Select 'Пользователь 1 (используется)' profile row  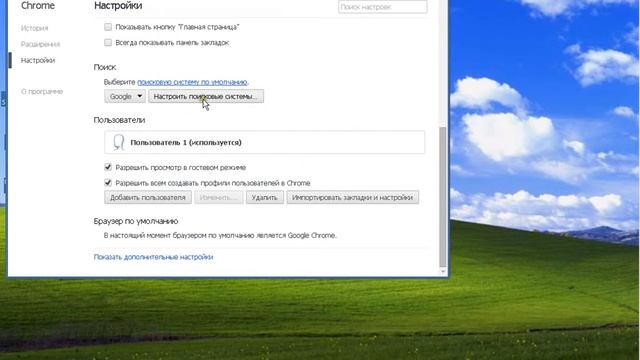[264, 142]
